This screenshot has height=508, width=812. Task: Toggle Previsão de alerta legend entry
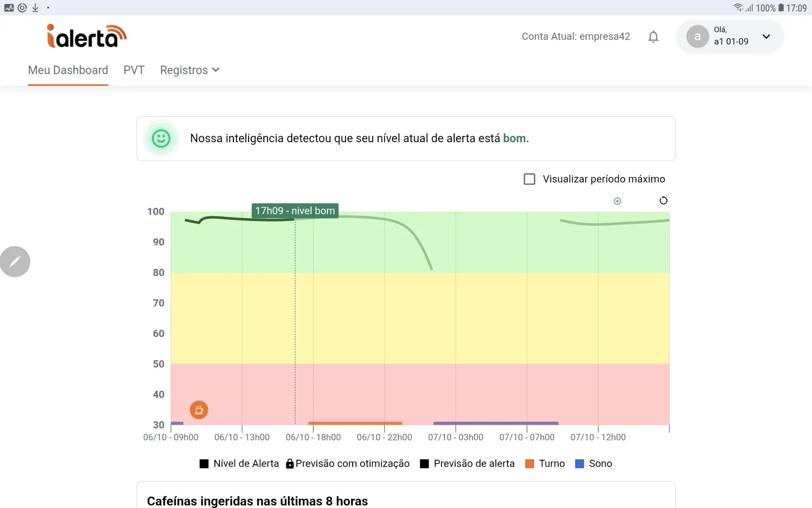[467, 463]
